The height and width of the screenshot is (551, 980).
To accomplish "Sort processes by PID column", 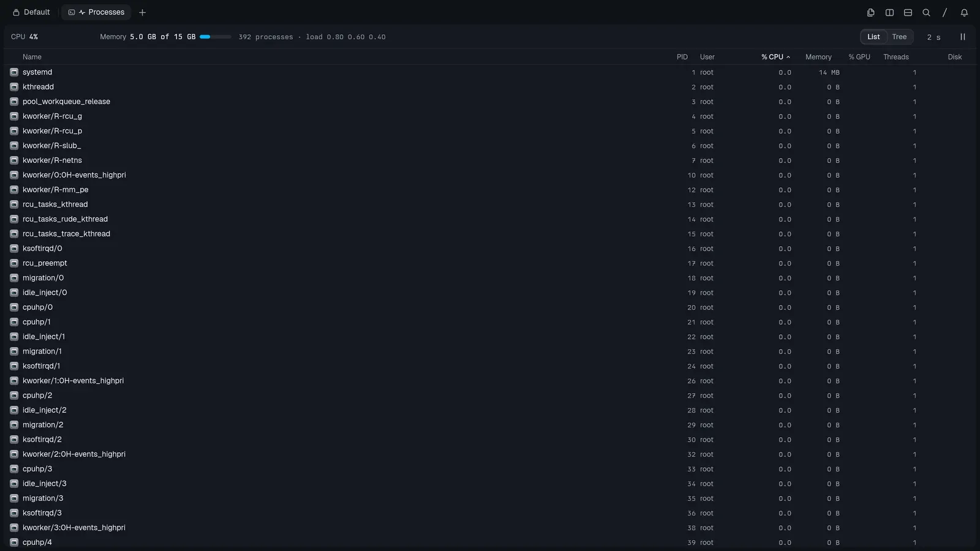I will click(682, 57).
